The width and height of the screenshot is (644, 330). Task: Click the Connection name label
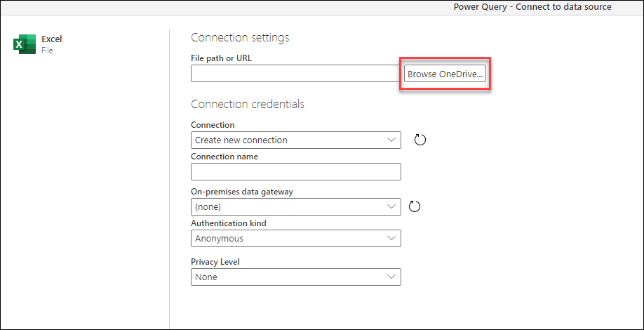tap(224, 157)
